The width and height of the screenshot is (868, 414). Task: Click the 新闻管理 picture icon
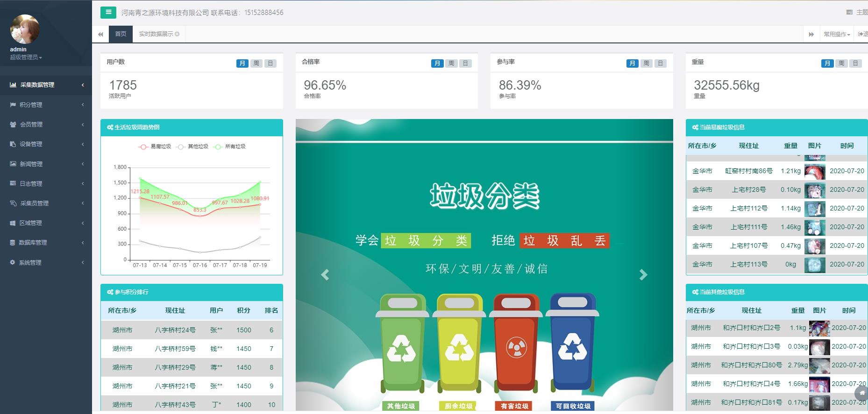point(13,164)
